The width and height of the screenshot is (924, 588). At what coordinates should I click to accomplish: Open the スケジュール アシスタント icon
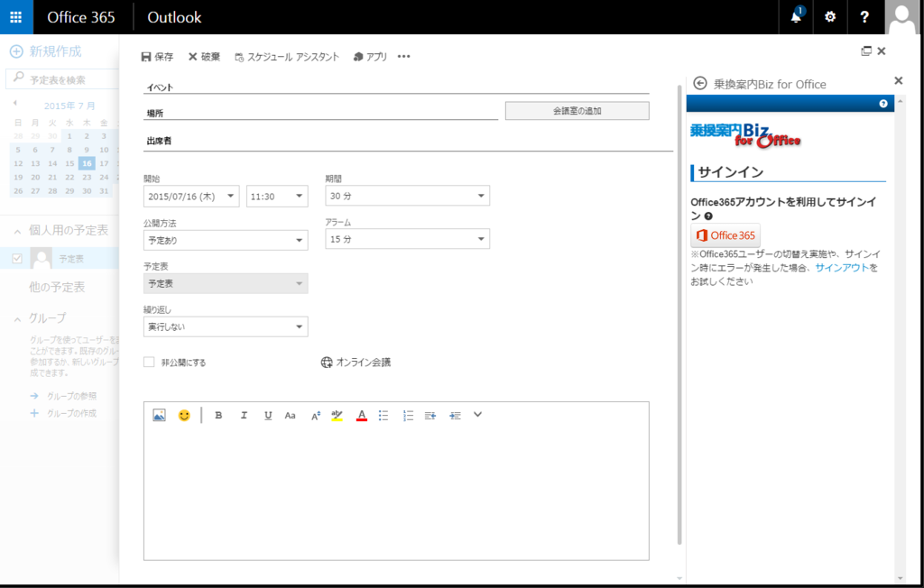coord(239,56)
